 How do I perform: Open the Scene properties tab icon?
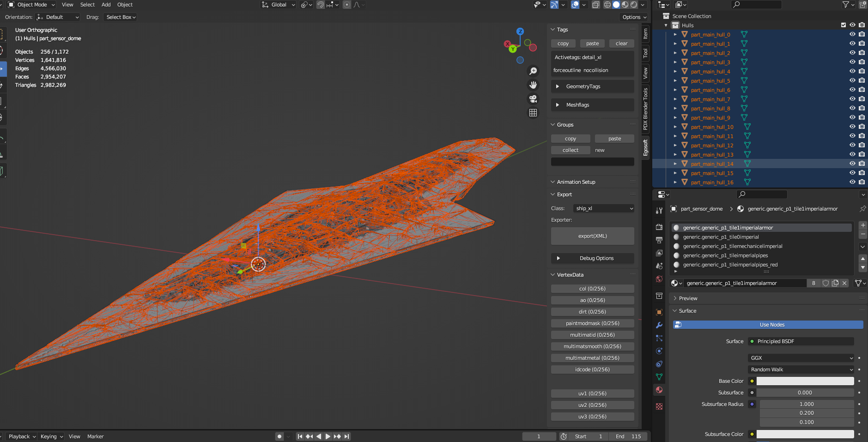659,266
